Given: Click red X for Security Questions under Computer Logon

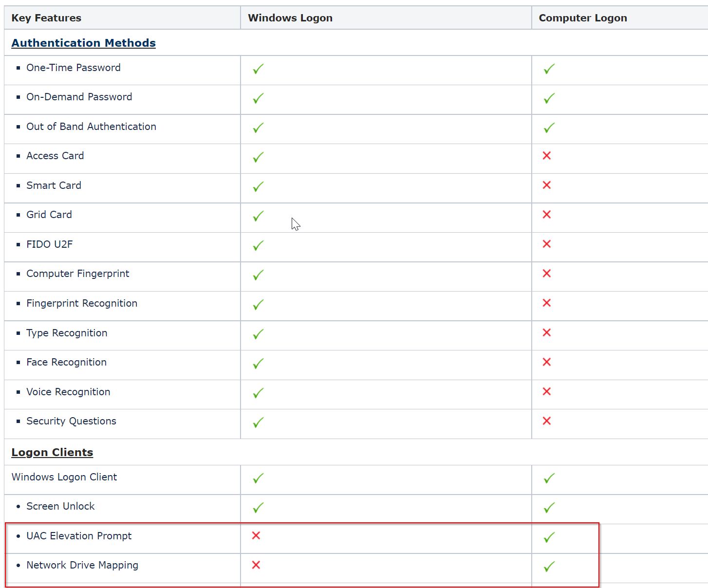Looking at the screenshot, I should tap(547, 421).
